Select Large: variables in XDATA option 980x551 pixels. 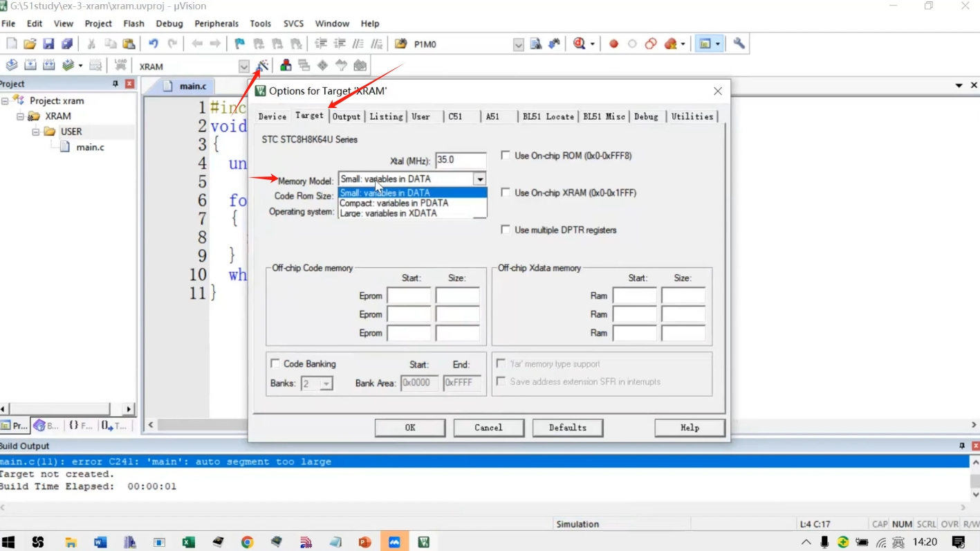click(389, 213)
